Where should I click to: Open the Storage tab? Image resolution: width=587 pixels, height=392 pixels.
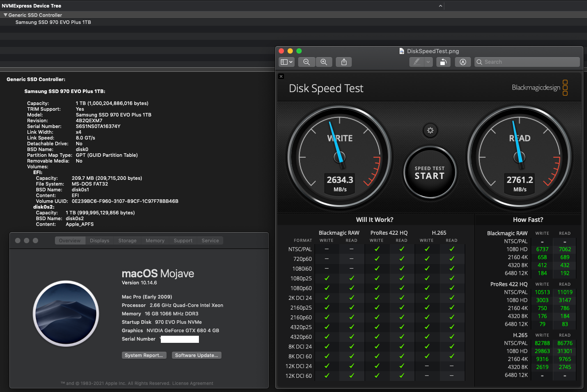point(127,241)
